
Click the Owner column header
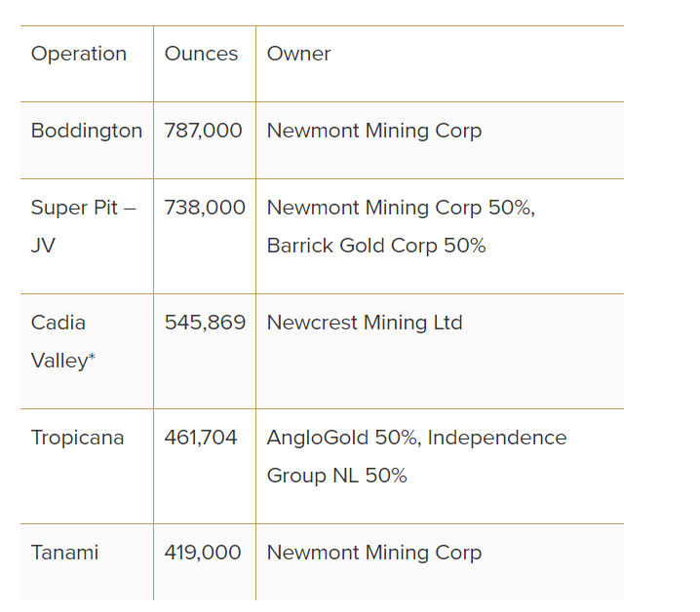click(298, 54)
